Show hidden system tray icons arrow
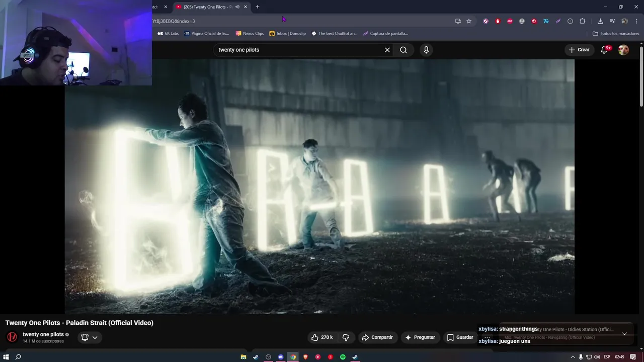Viewport: 644px width, 362px height. (573, 357)
